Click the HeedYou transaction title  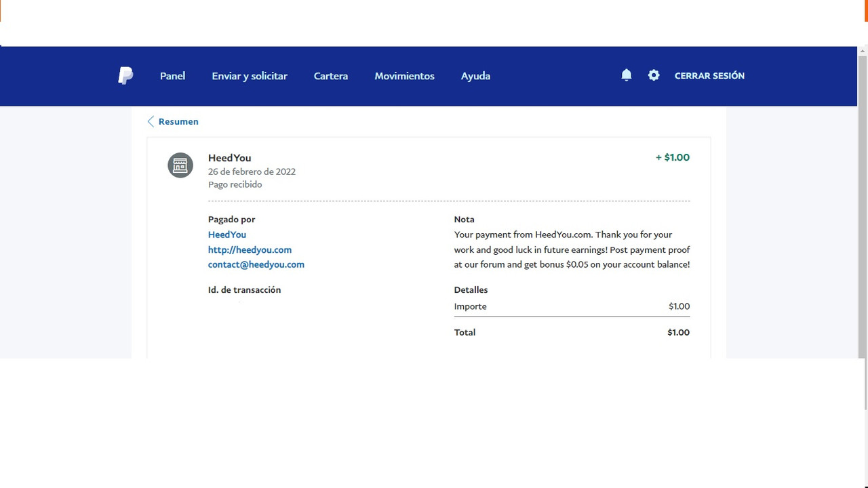(x=229, y=158)
